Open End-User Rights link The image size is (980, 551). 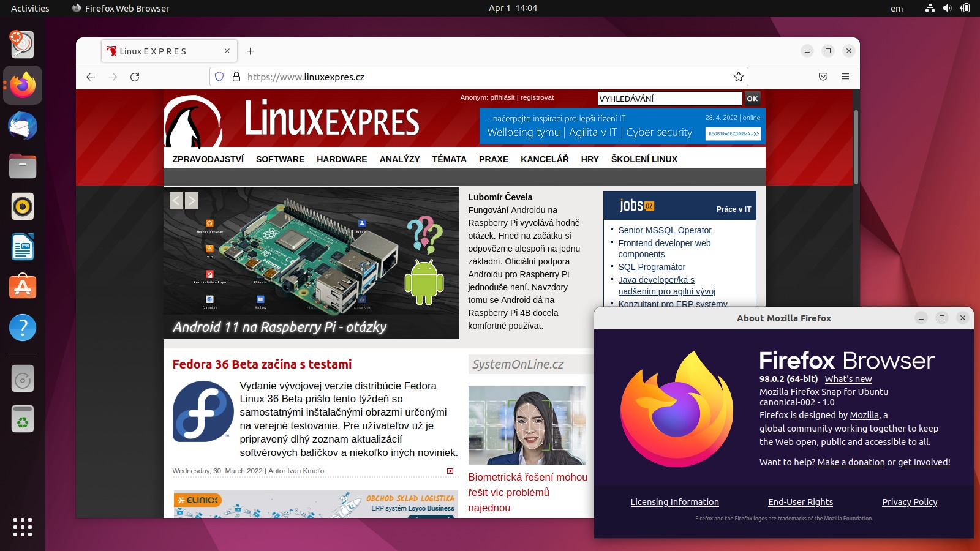(801, 502)
